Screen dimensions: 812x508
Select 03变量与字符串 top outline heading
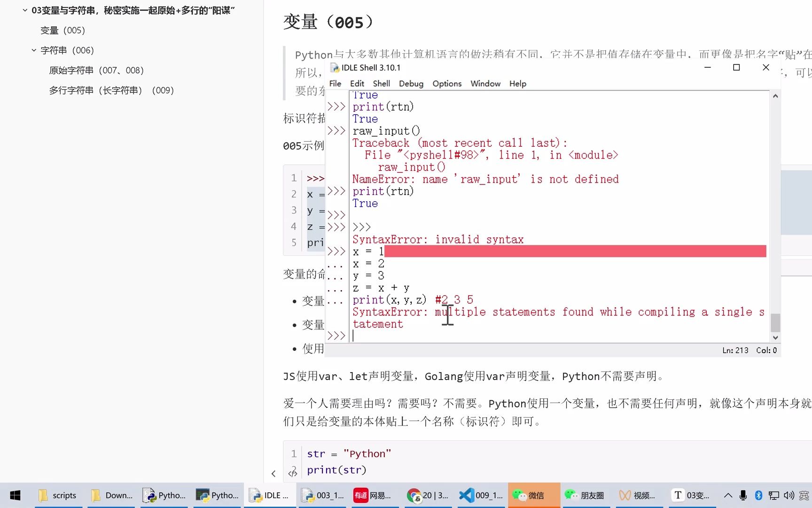tap(133, 10)
